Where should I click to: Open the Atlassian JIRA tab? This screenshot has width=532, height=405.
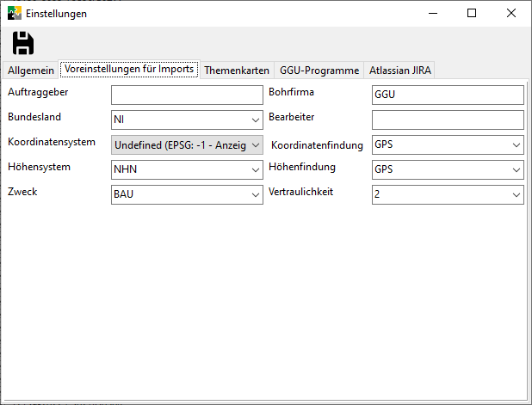(400, 71)
